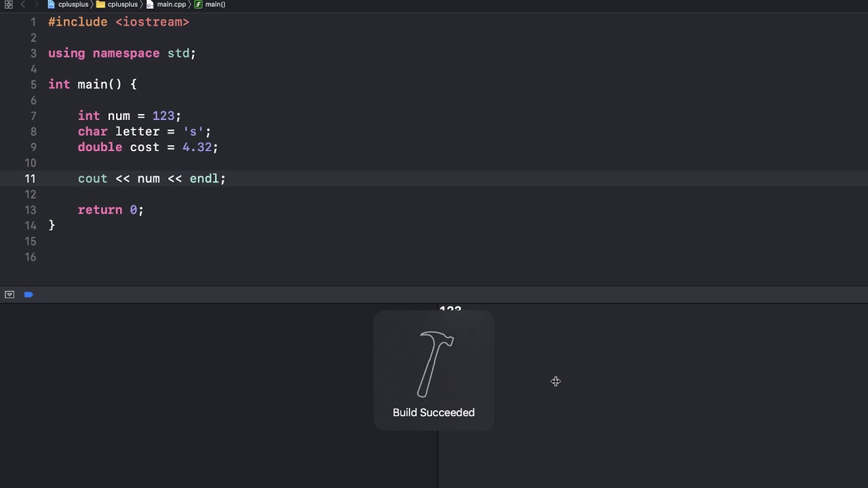868x488 pixels.
Task: Expand the cplusplus folder breadcrumb label
Action: (123, 5)
